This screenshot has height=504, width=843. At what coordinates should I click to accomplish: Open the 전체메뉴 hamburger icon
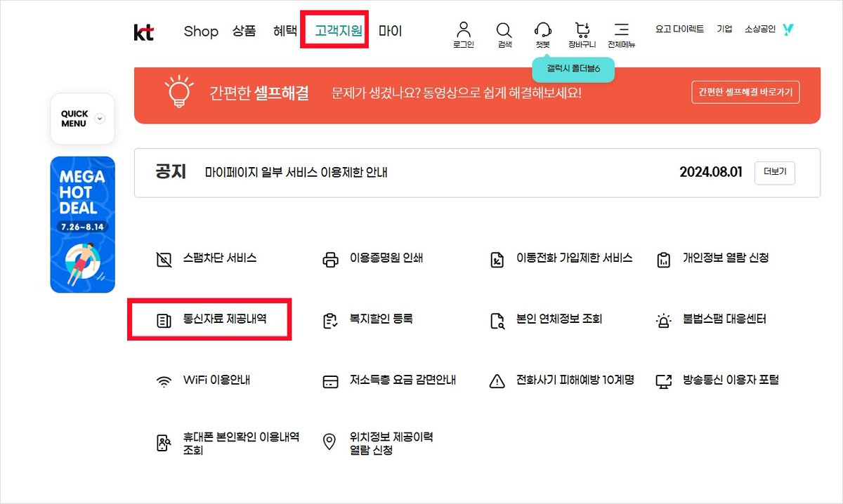click(x=621, y=29)
